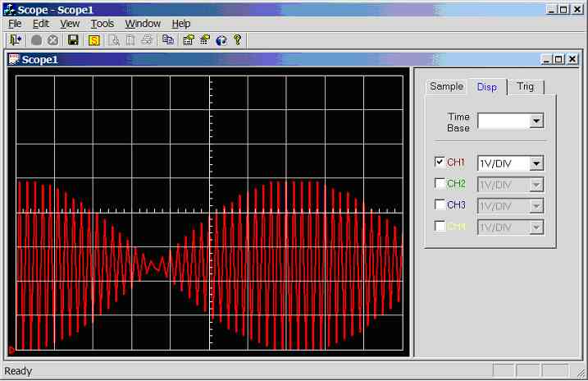
Task: Click the exit door toolbar icon
Action: point(16,39)
